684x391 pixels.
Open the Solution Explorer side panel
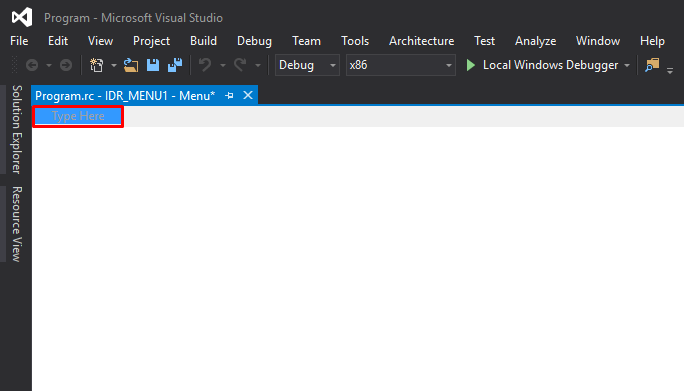[x=17, y=130]
